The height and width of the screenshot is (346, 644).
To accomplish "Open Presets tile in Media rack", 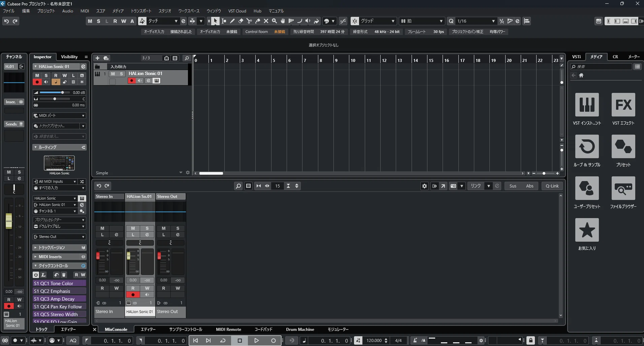I will (x=623, y=146).
